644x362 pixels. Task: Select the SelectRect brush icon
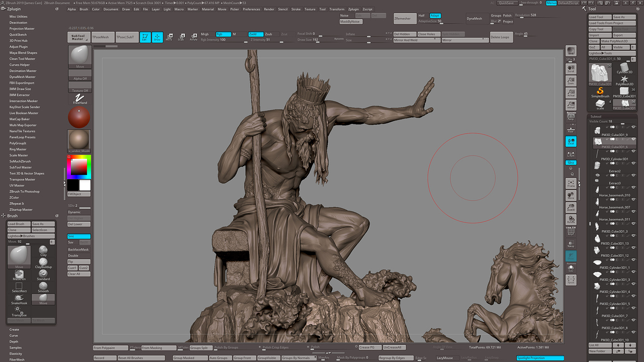coord(19,287)
